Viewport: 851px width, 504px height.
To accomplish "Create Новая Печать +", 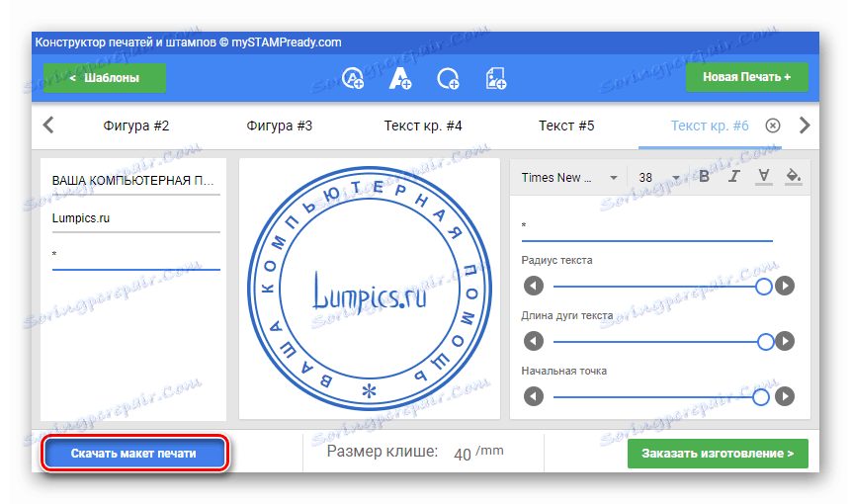I will click(747, 78).
